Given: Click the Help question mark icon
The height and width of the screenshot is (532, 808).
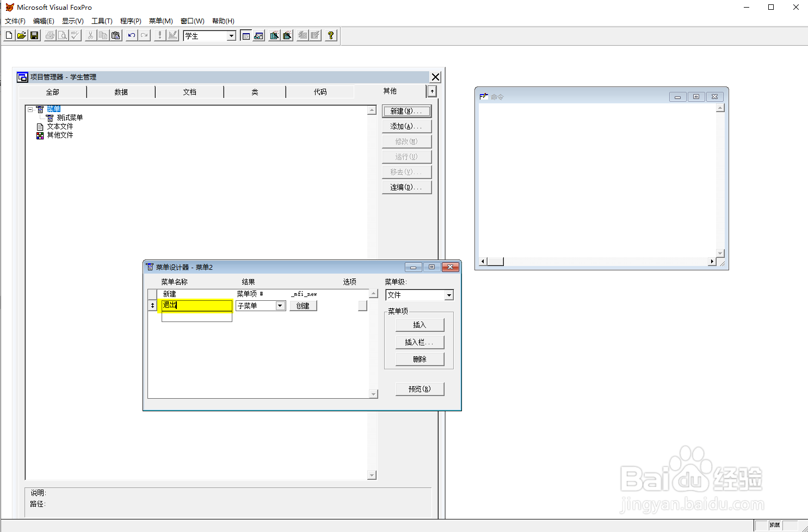Looking at the screenshot, I should tap(331, 35).
